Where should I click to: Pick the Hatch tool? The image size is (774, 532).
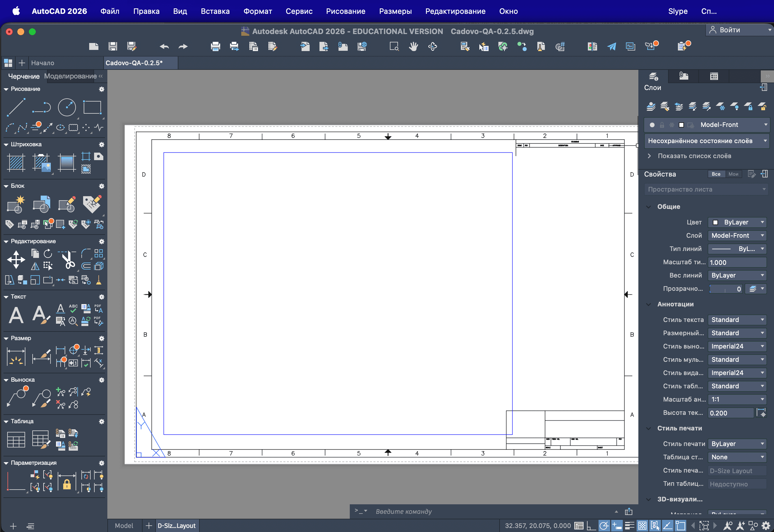16,163
